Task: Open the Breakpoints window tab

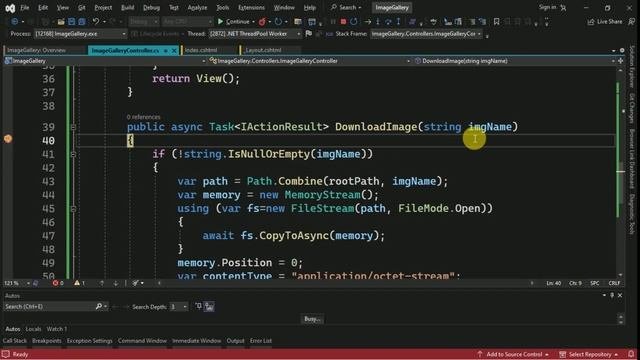Action: tap(47, 341)
